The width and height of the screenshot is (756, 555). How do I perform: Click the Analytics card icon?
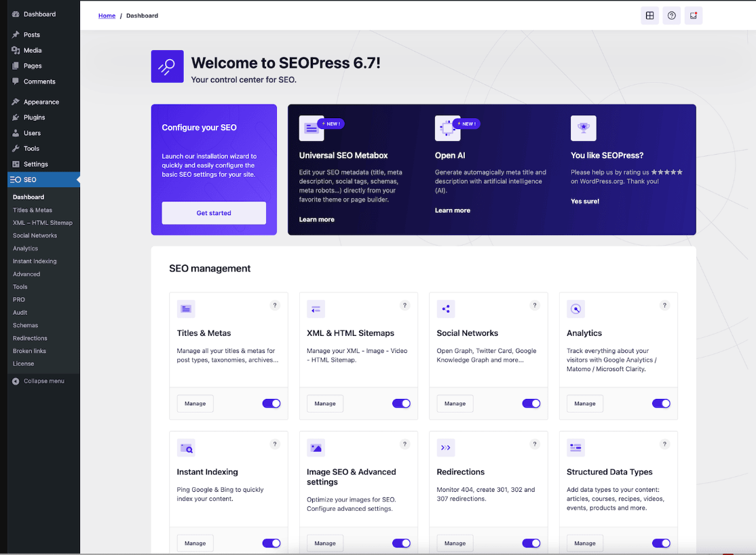point(575,309)
